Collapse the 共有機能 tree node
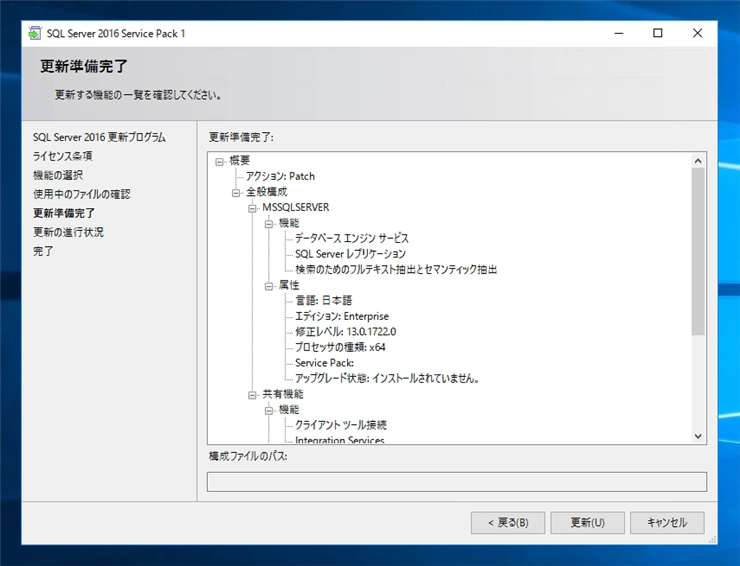The height and width of the screenshot is (566, 740). 252,396
